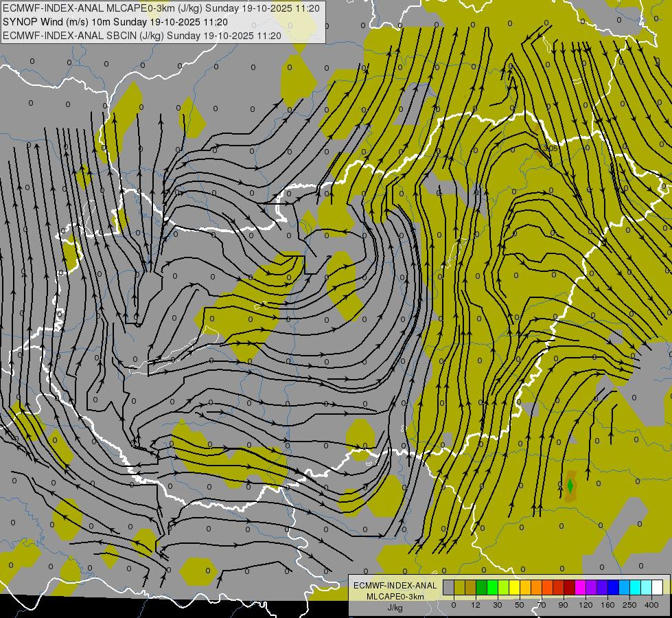
Task: Click the MLCAPE0-3km title line in header
Action: point(161,8)
